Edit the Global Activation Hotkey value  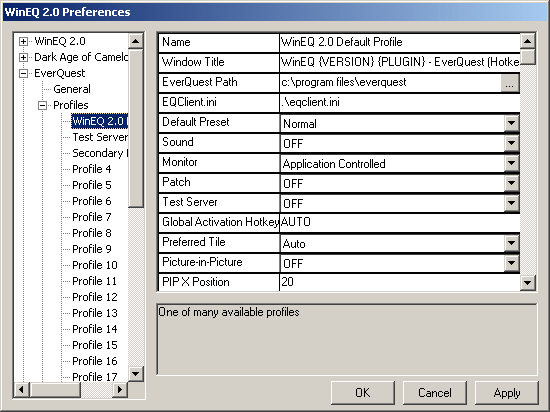point(400,223)
